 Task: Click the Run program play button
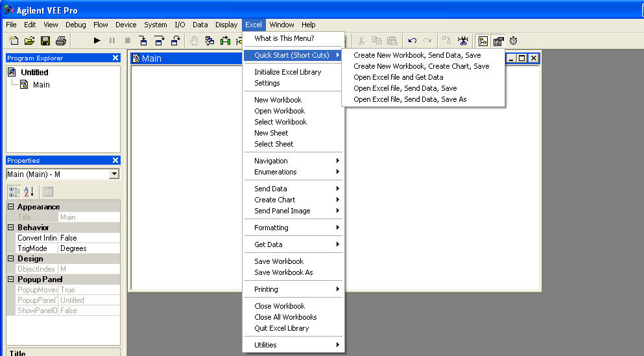pos(97,41)
